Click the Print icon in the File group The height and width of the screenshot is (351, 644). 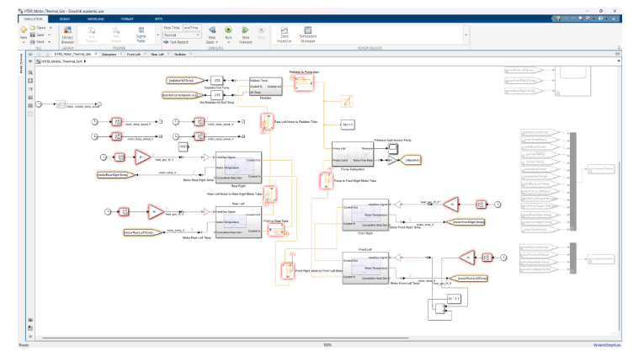(x=33, y=42)
